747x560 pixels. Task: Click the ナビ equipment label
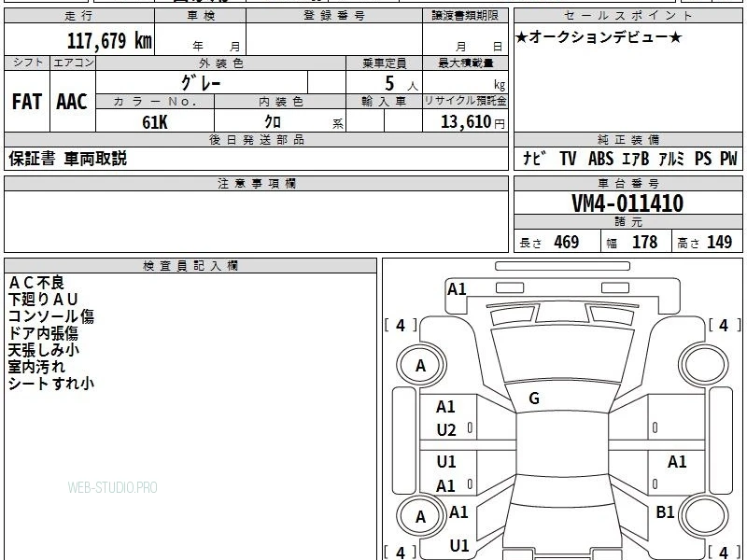pyautogui.click(x=534, y=159)
